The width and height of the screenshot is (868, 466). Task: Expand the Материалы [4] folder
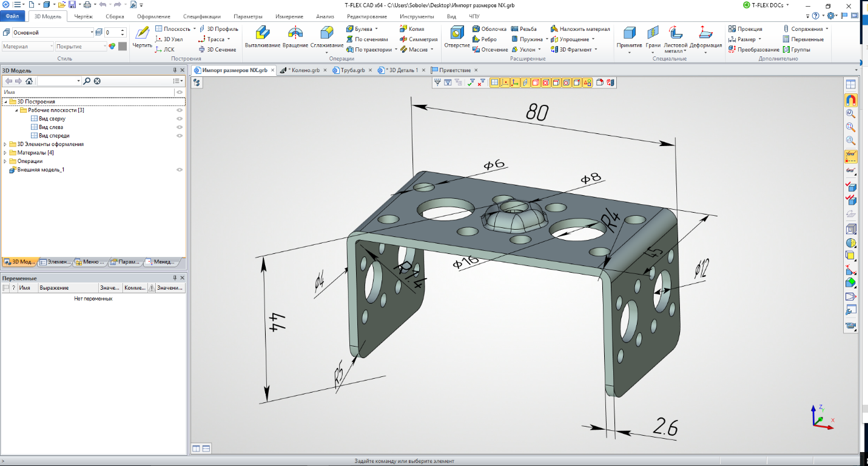point(5,153)
